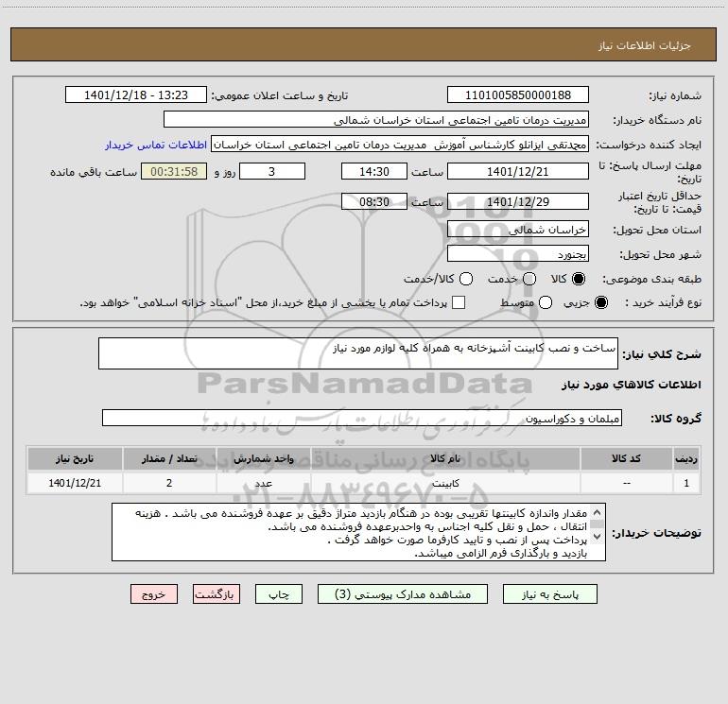Click the اطلاعات کالاهای مورد نیاز heading
Viewport: 728px width, 704px height.
tap(631, 385)
